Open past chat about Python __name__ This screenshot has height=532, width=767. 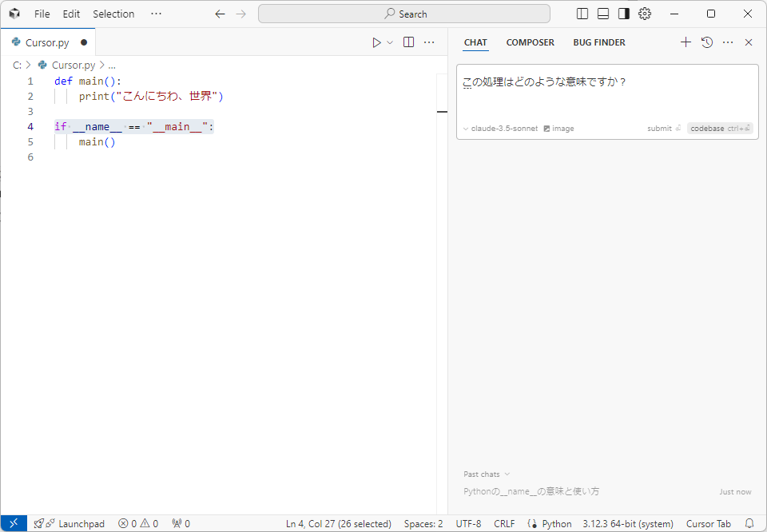click(531, 492)
